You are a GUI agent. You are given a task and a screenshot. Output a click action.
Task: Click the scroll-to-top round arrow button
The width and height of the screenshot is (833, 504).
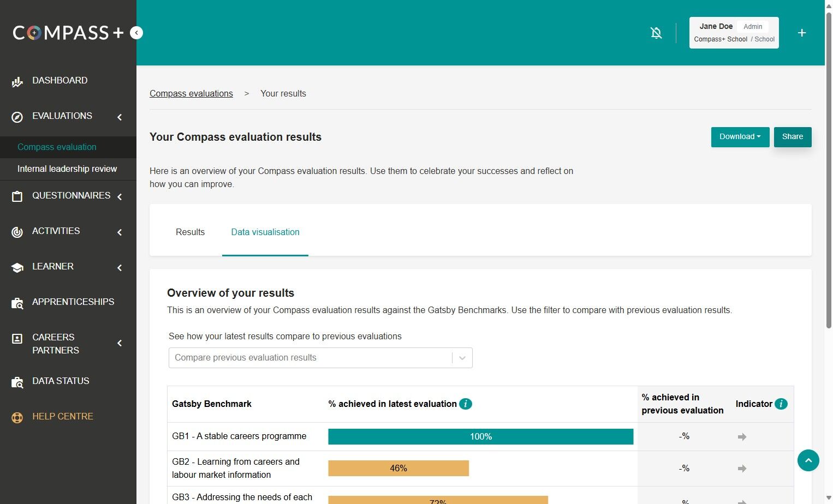808,460
